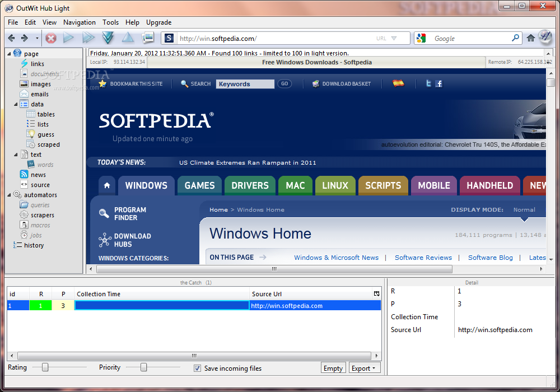Select emails in the sidebar tree
The image size is (560, 392).
coord(39,94)
